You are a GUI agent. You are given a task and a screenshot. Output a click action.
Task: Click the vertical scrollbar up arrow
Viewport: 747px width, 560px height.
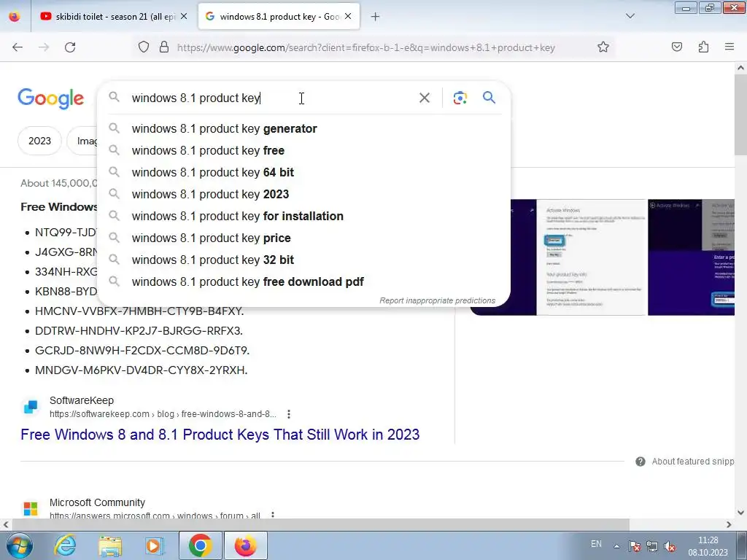[x=740, y=68]
